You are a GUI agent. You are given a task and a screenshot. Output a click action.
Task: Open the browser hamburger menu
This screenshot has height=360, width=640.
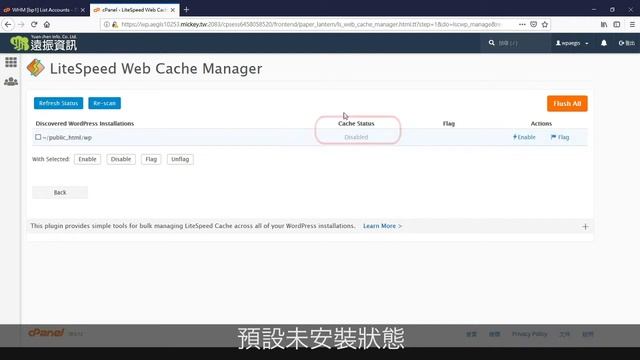click(x=632, y=24)
